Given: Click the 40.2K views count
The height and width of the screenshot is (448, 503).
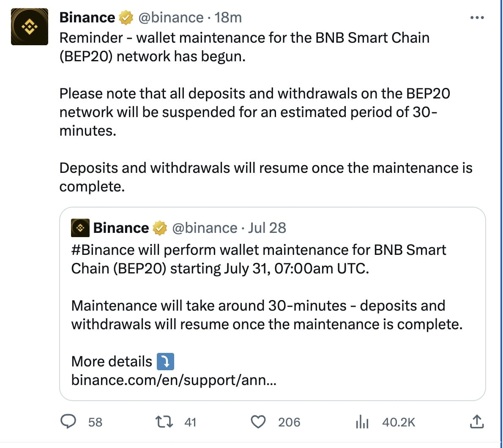Looking at the screenshot, I should (399, 421).
